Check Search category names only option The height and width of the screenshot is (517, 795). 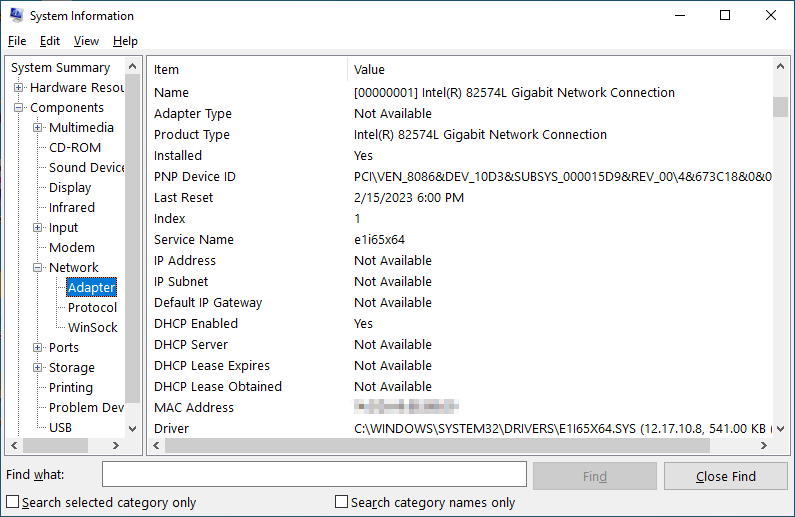point(342,502)
